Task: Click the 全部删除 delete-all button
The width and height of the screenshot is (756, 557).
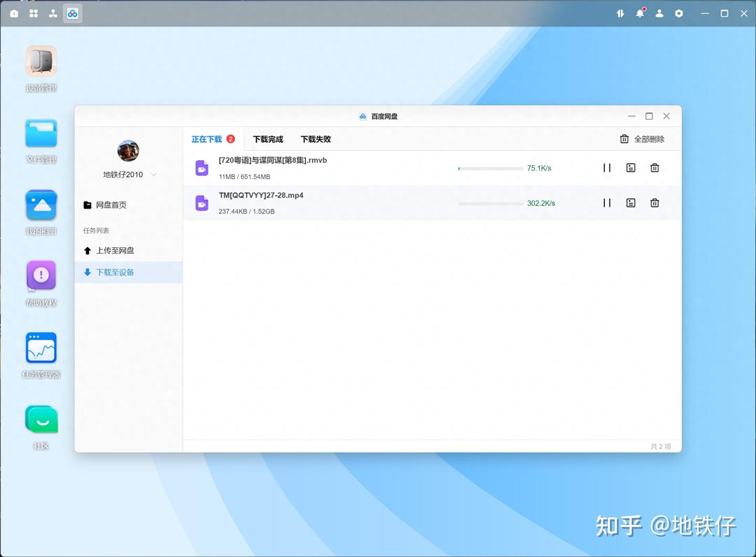Action: [642, 139]
